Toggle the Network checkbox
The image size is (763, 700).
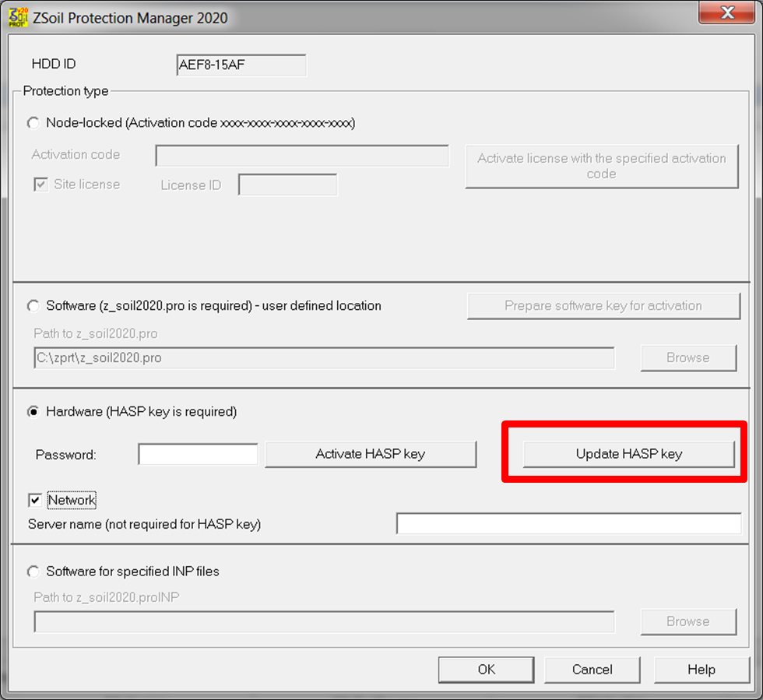(x=34, y=500)
